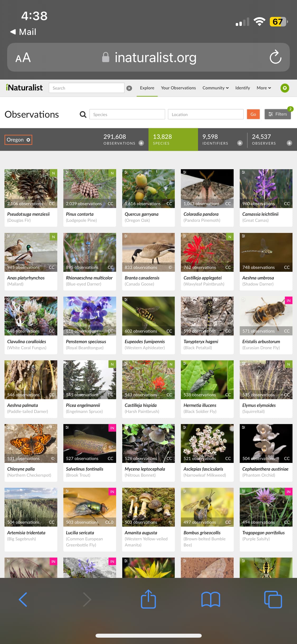
Task: Click the orange Go button
Action: point(253,114)
